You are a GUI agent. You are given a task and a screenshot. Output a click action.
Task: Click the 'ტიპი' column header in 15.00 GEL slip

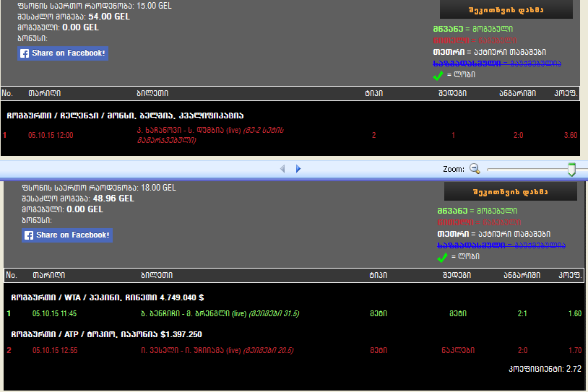374,93
